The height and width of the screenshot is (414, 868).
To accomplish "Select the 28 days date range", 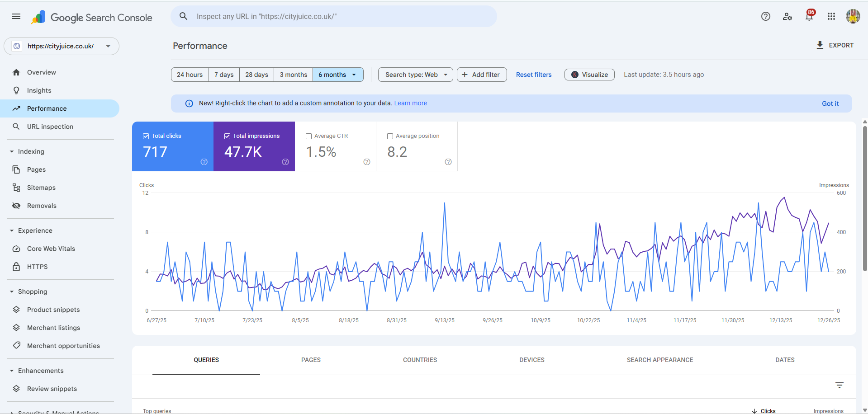I will click(x=256, y=74).
